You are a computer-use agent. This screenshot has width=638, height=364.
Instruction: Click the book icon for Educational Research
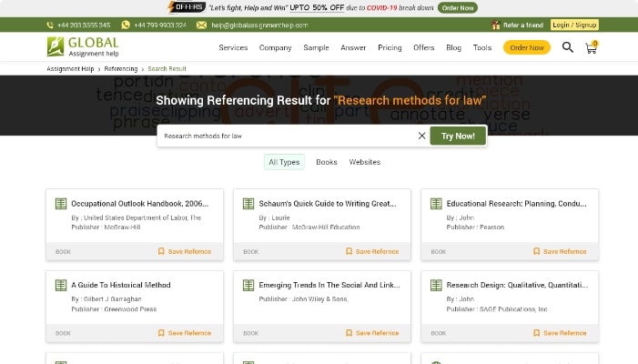[x=436, y=203]
